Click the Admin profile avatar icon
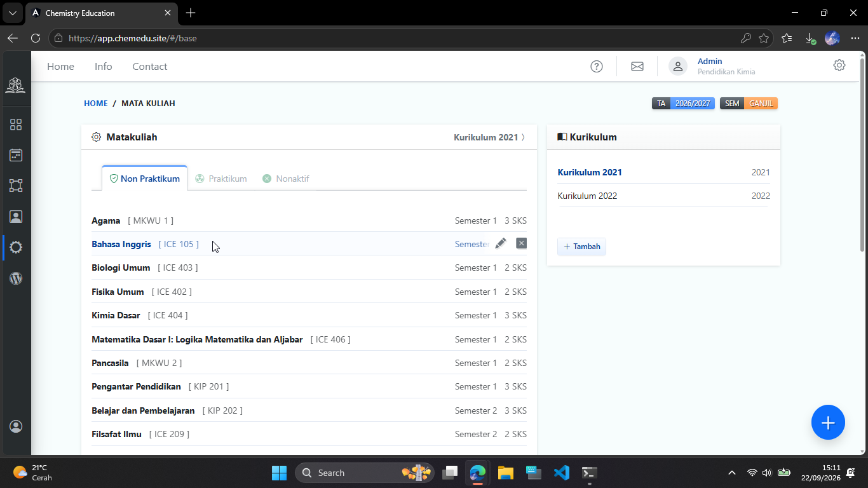 [x=678, y=66]
